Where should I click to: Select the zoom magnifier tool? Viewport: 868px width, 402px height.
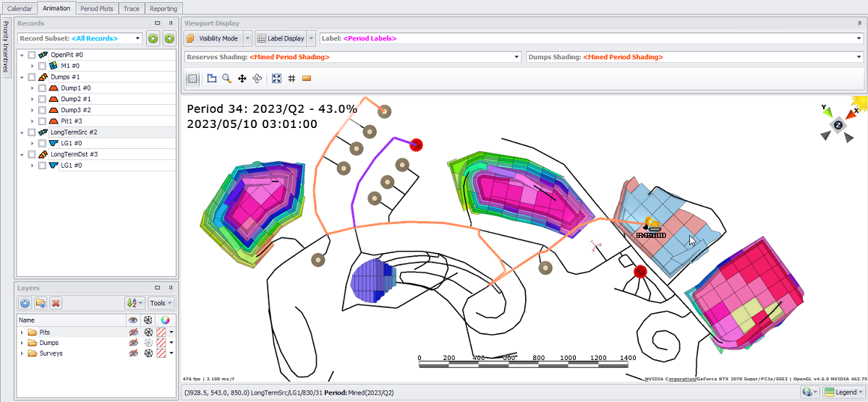(x=226, y=79)
